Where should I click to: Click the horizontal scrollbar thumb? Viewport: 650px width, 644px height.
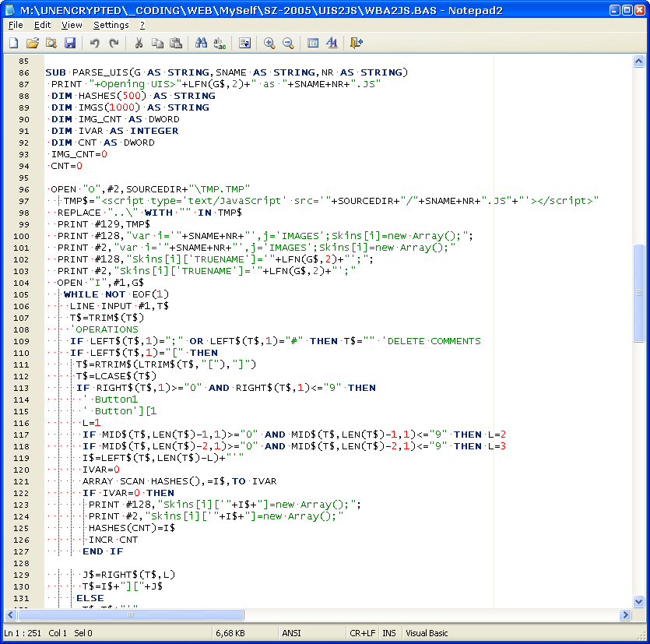coord(131,614)
